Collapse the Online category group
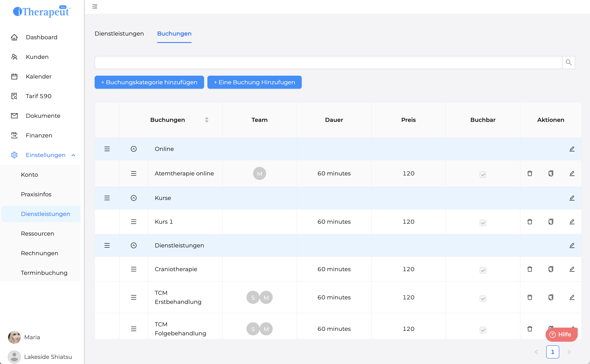590x364 pixels. [133, 149]
